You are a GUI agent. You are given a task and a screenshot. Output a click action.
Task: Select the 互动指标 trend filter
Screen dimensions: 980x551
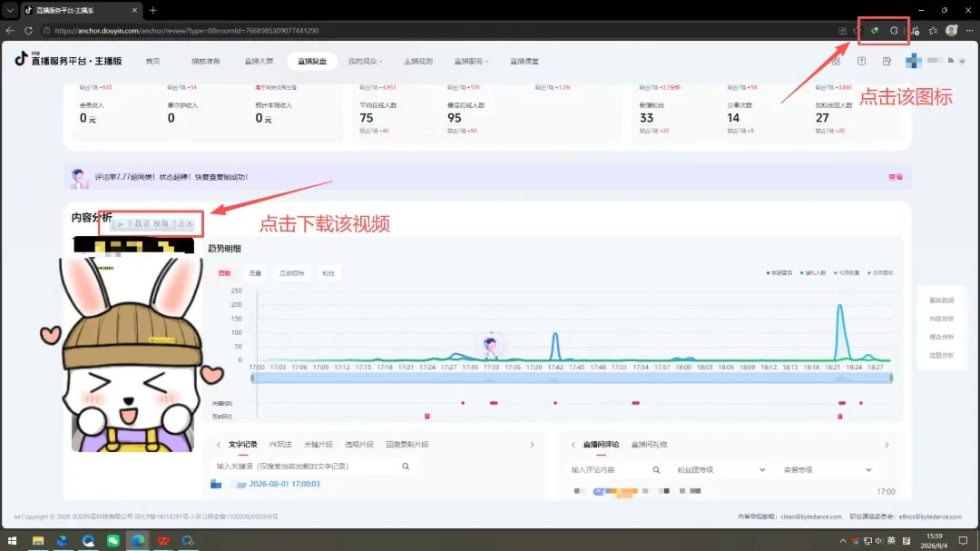click(292, 273)
